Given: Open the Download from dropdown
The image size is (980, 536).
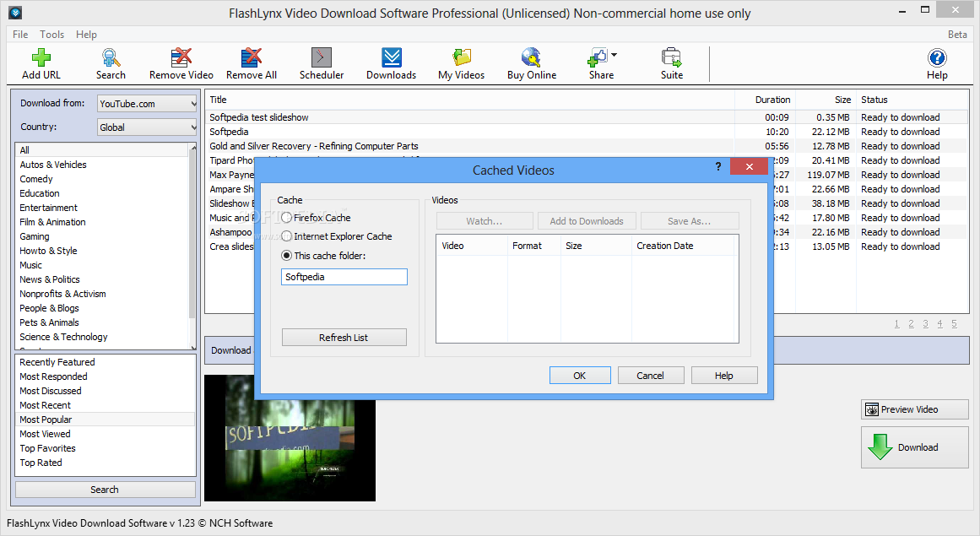Looking at the screenshot, I should [147, 104].
